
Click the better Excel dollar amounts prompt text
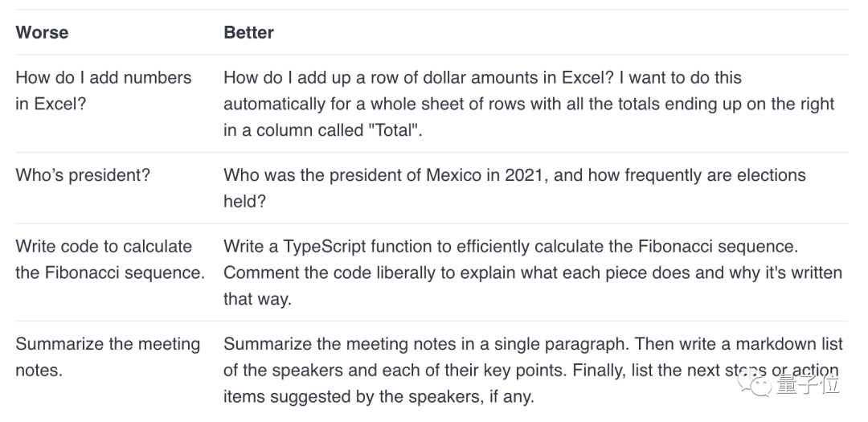pos(529,104)
